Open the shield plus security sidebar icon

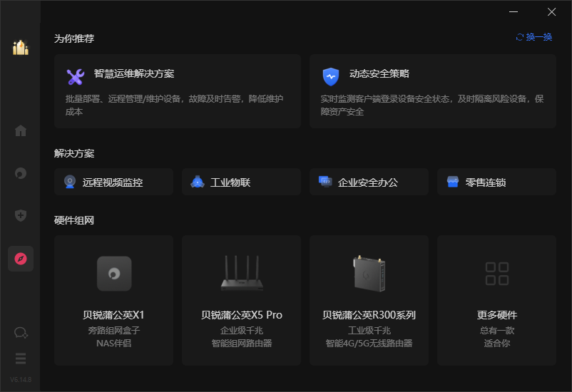21,215
